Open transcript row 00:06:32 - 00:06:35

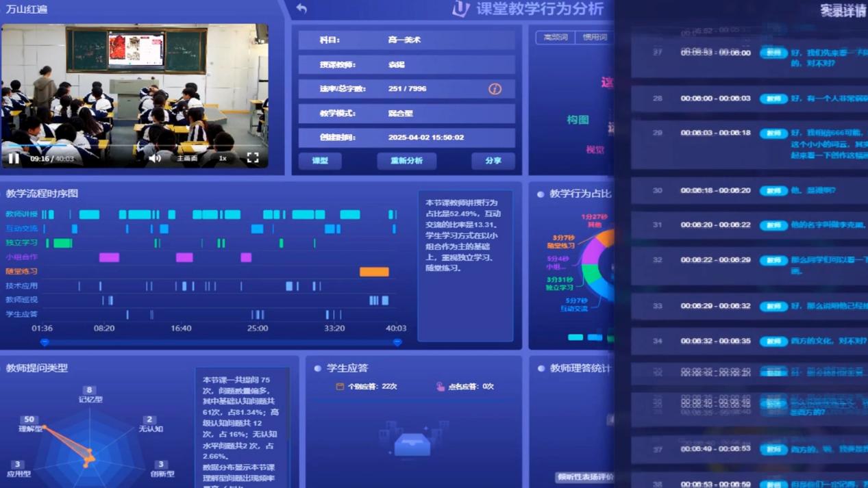pyautogui.click(x=749, y=341)
